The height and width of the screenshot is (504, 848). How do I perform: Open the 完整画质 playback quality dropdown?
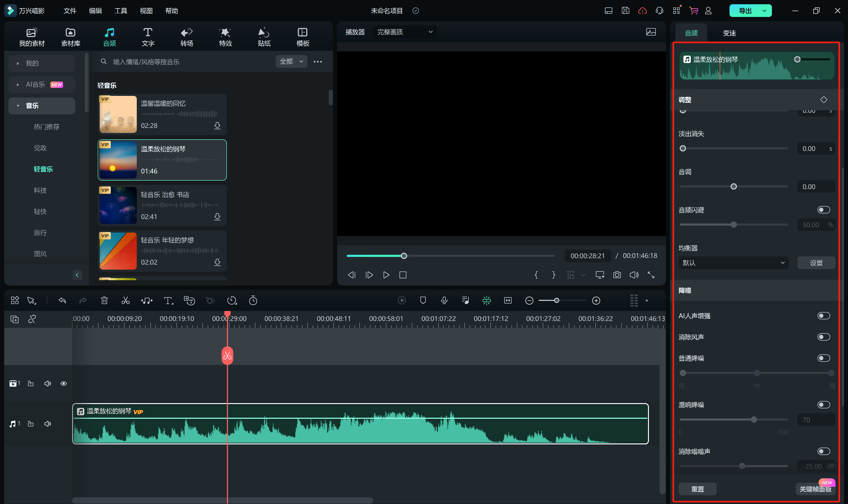(405, 32)
